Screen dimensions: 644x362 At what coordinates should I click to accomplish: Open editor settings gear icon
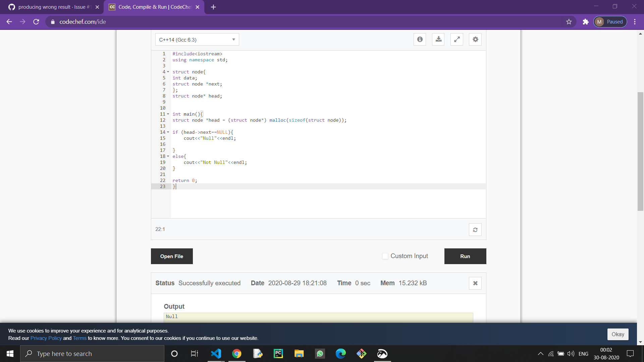(x=475, y=40)
